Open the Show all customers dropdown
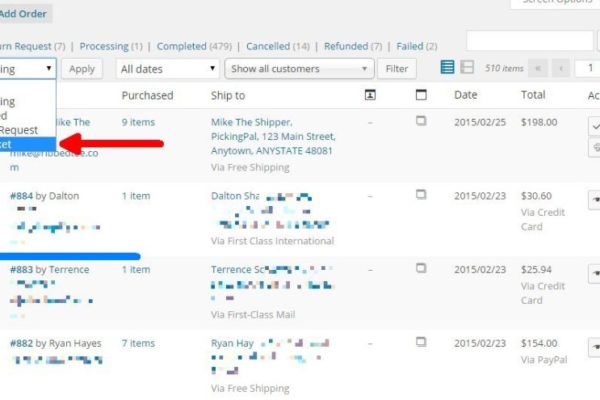 (x=300, y=69)
